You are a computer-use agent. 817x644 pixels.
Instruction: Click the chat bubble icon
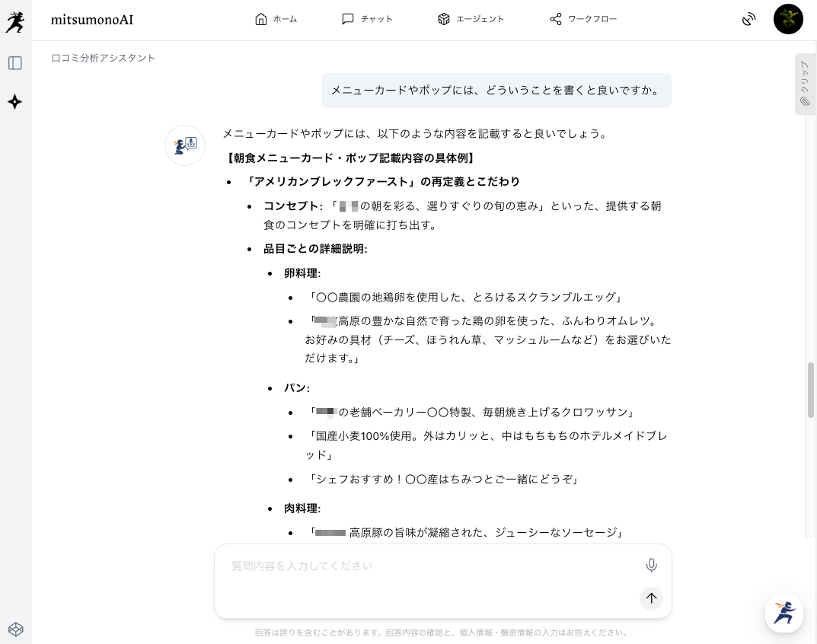tap(347, 19)
